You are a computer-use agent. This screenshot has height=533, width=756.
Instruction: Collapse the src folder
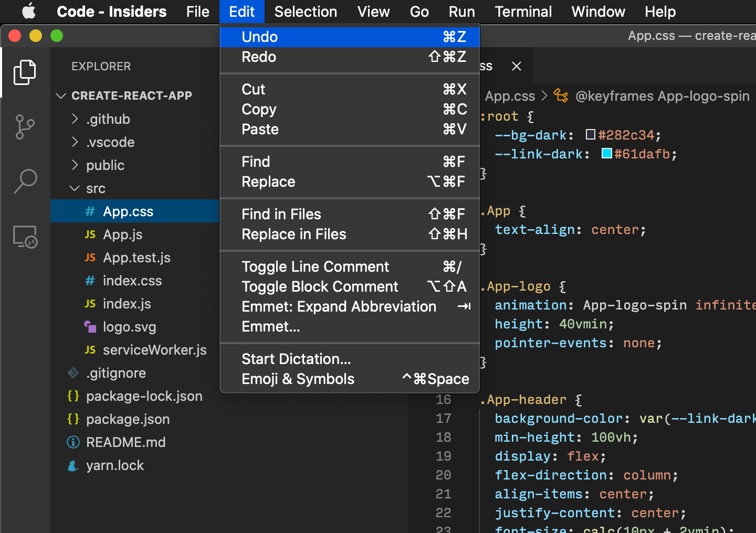pyautogui.click(x=75, y=188)
